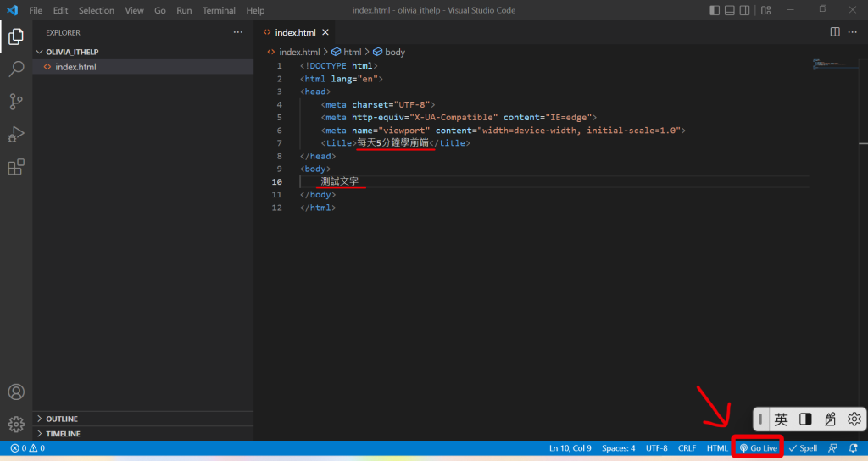Image resolution: width=868 pixels, height=461 pixels.
Task: Click the title text 每天5分鐘學前端
Action: click(393, 142)
